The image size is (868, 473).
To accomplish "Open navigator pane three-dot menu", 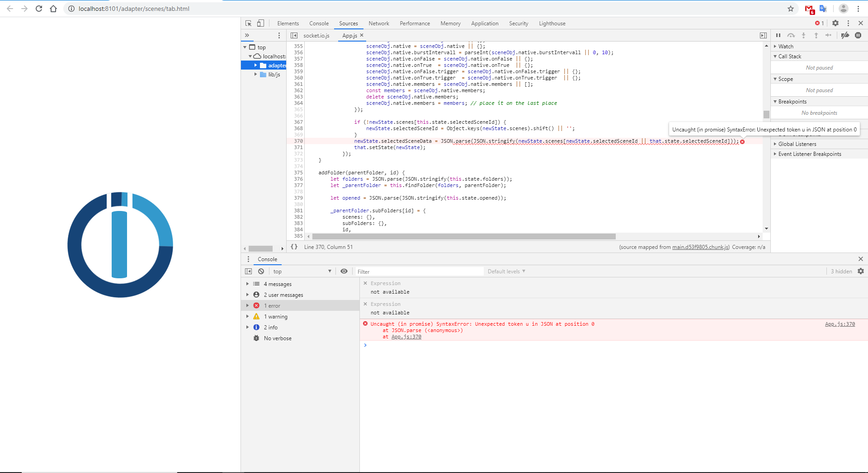I will pos(279,35).
